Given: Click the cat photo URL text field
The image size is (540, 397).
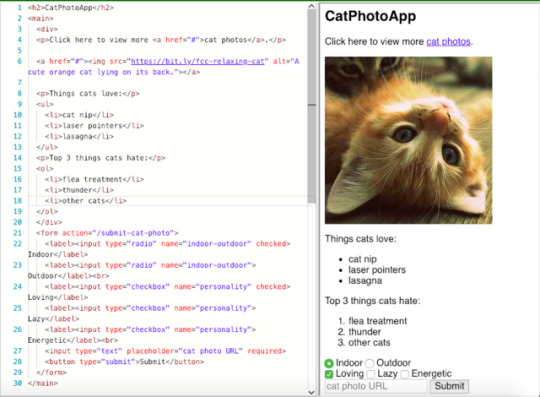Looking at the screenshot, I should [376, 386].
